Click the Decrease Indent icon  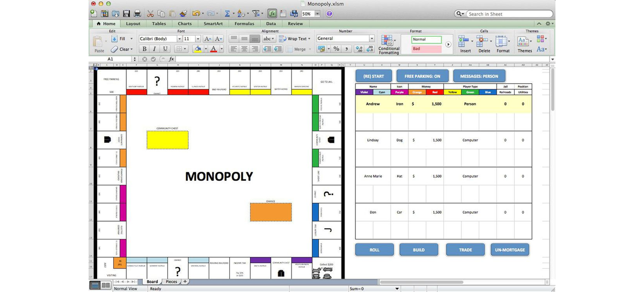tap(268, 49)
